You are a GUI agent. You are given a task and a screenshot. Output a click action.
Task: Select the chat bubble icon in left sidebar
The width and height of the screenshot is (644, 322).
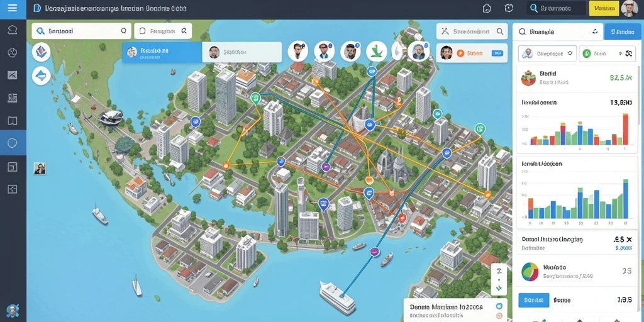tap(13, 30)
